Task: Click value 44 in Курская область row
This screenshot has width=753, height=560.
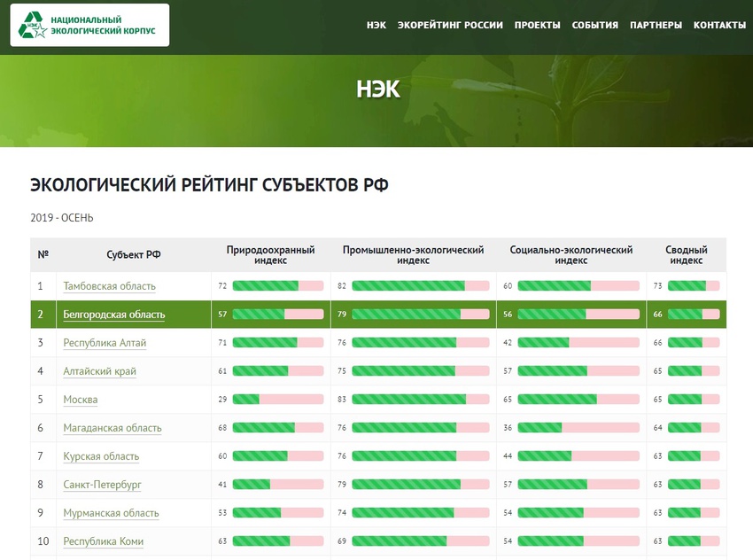Action: pyautogui.click(x=508, y=455)
